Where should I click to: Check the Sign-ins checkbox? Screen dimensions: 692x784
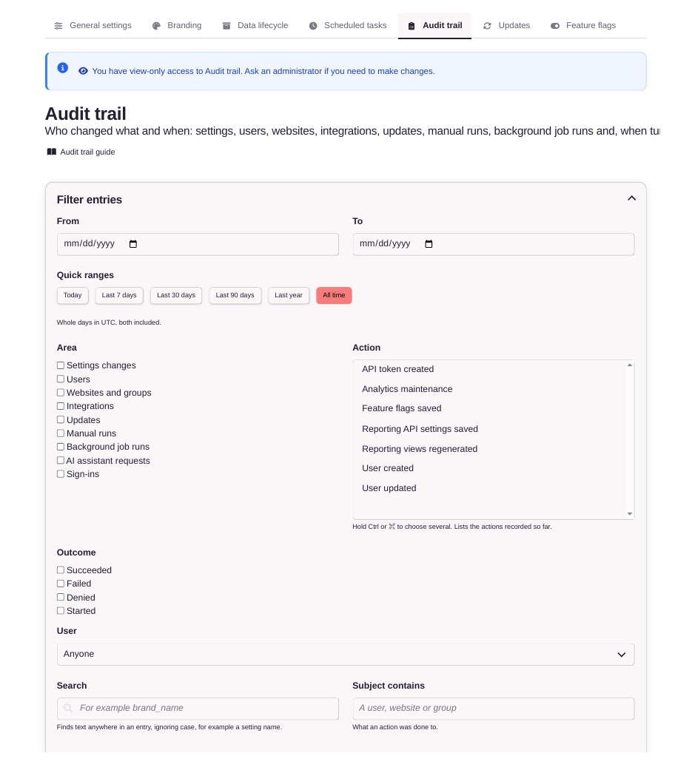[x=61, y=474]
